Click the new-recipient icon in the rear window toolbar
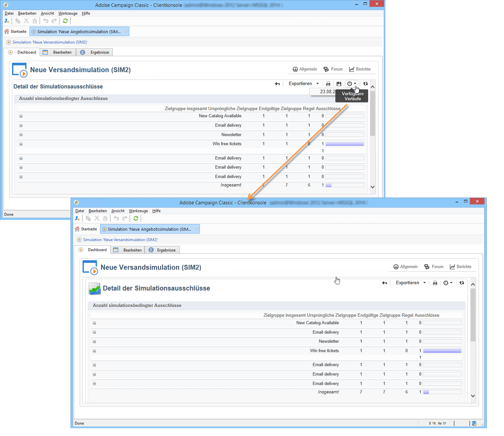 tap(7, 21)
